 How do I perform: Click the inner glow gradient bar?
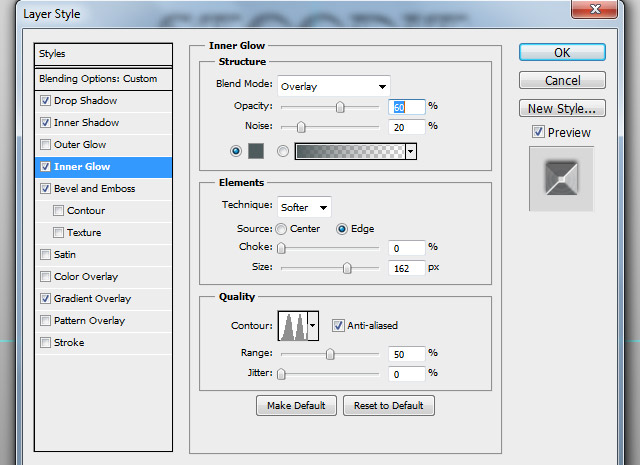350,151
